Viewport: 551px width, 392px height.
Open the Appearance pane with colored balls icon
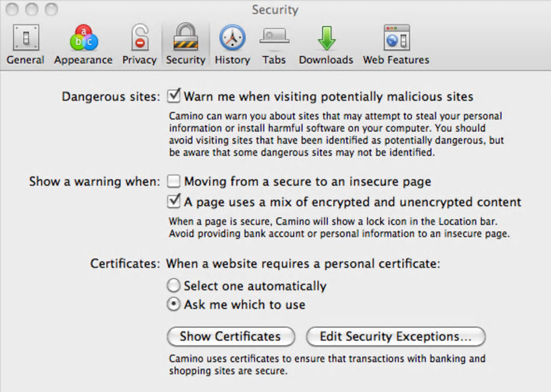coord(83,38)
